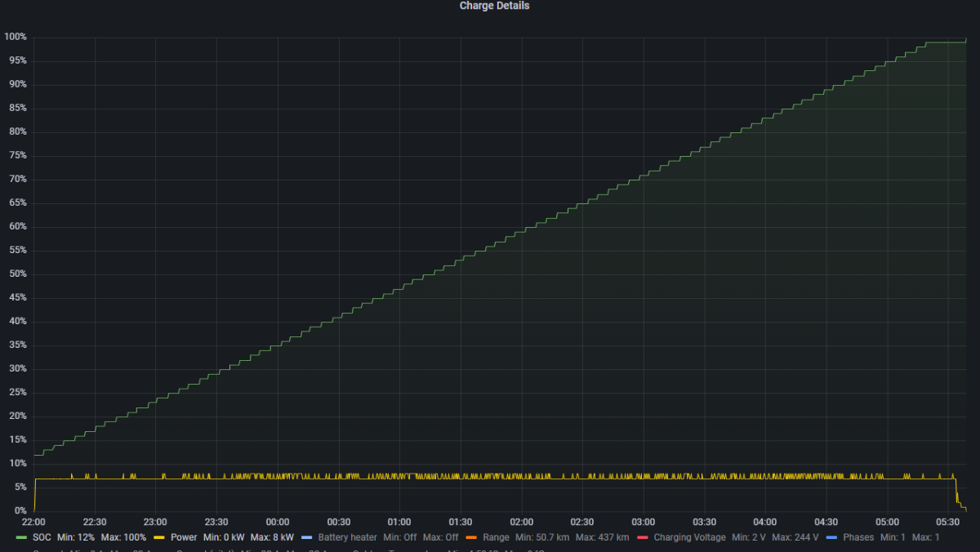980x552 pixels.
Task: Click the Battery heater legend color swatch
Action: click(307, 537)
